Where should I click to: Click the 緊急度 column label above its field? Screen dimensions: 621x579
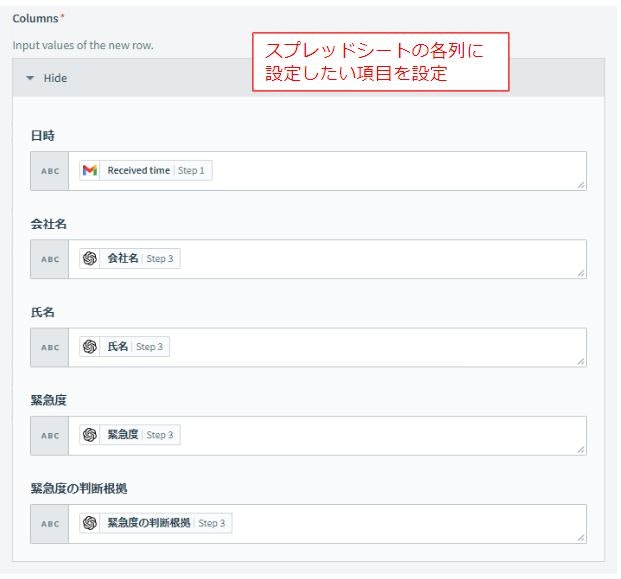click(x=49, y=400)
